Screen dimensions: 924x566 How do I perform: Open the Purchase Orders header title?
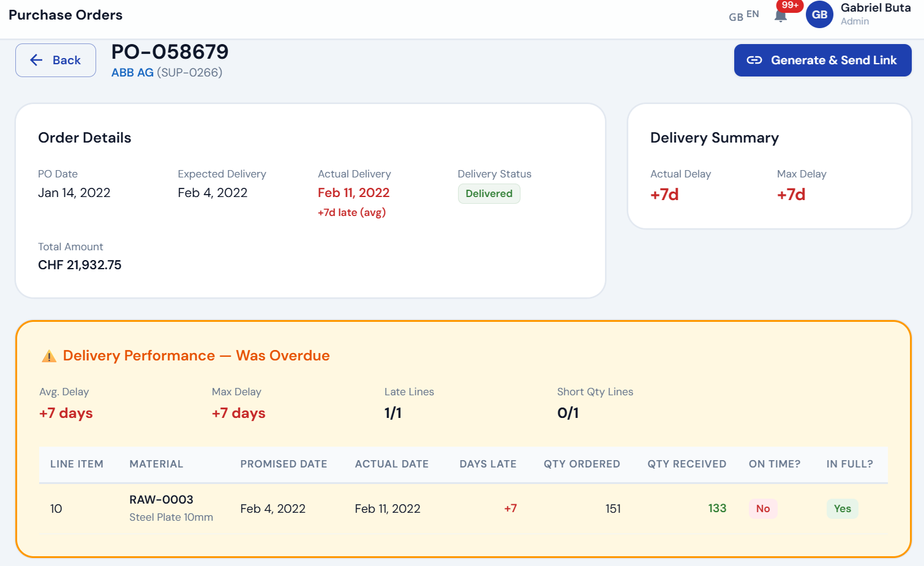pos(65,15)
